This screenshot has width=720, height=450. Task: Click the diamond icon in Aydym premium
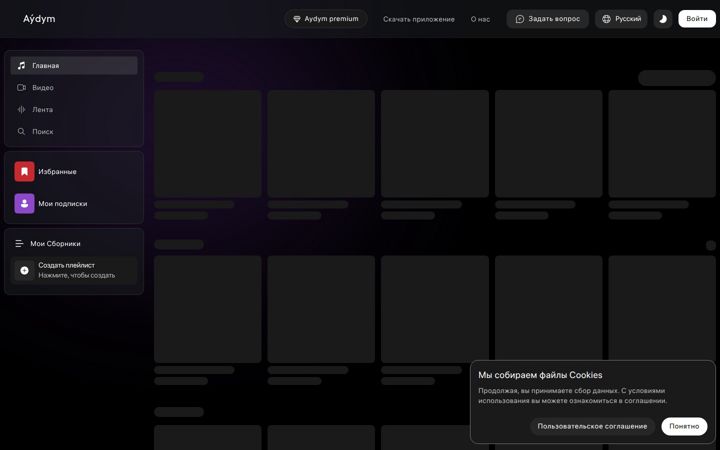pyautogui.click(x=297, y=19)
